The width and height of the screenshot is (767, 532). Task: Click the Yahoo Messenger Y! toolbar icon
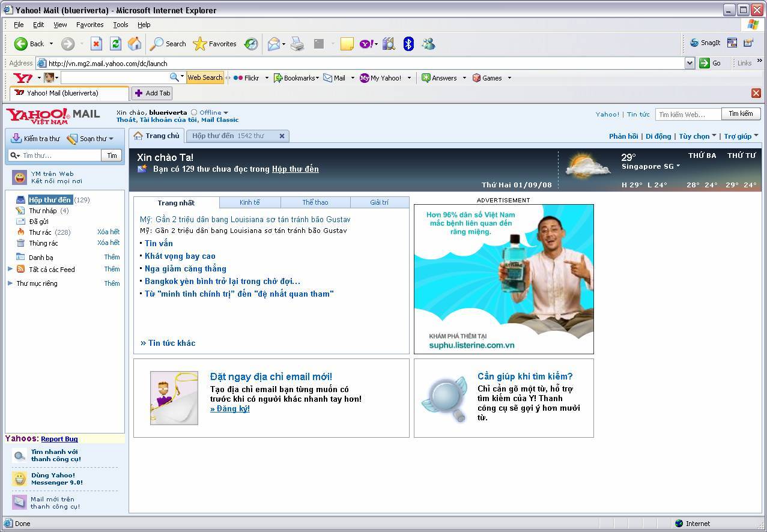(x=366, y=44)
